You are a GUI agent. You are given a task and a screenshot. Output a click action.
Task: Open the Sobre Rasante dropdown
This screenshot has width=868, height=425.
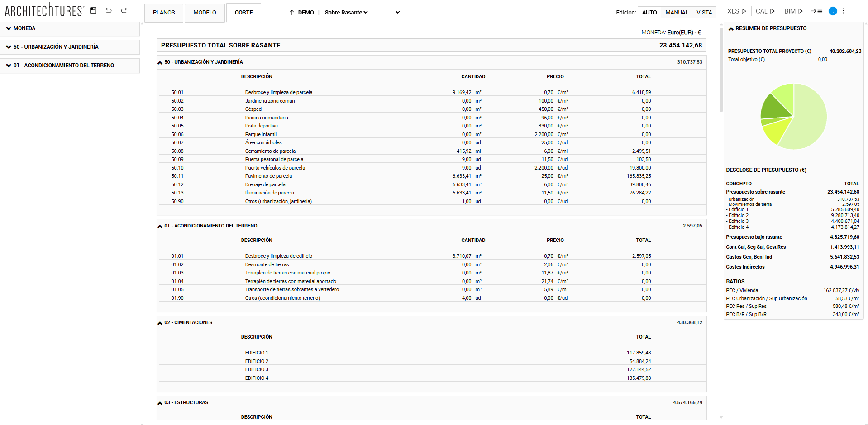[346, 13]
